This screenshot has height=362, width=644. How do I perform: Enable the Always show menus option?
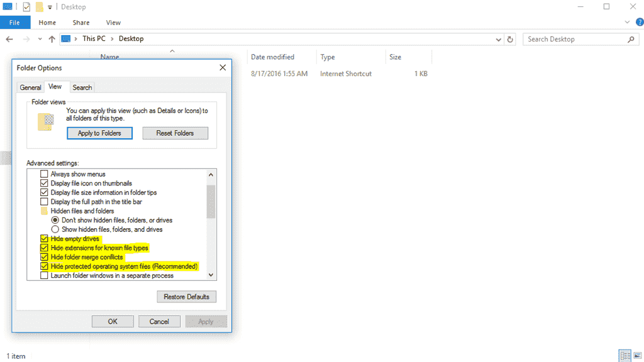43,174
